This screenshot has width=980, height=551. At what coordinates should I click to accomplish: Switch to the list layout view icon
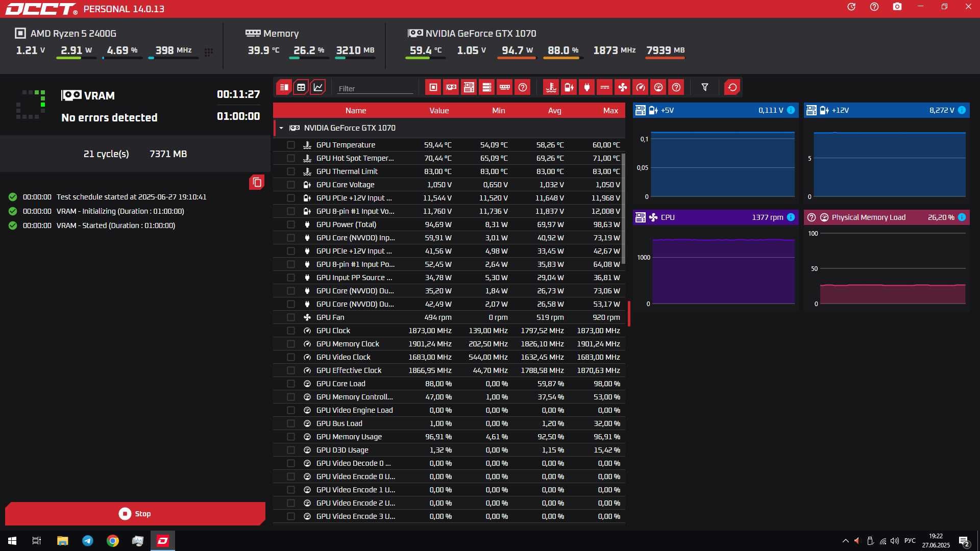click(284, 87)
